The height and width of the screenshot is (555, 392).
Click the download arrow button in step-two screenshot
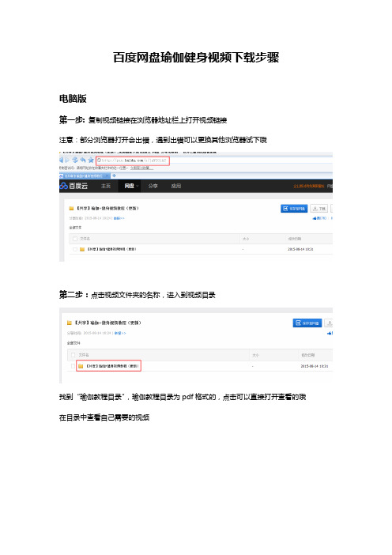point(329,323)
